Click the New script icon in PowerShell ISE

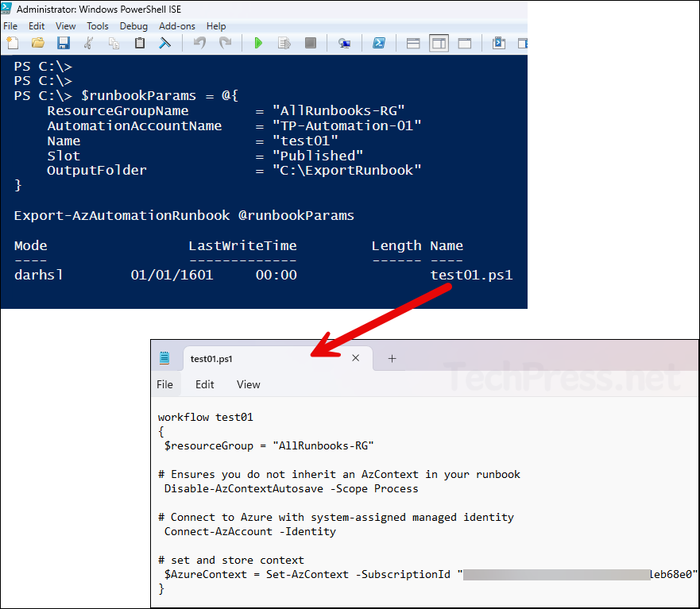(x=13, y=43)
